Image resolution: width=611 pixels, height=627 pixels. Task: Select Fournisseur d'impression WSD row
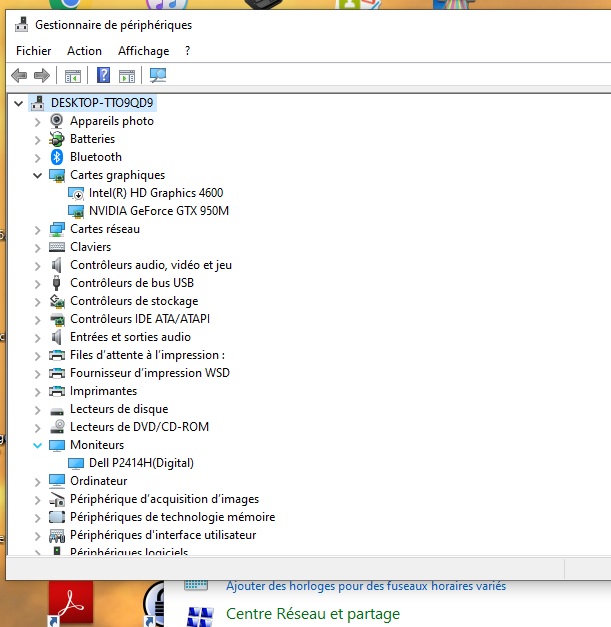click(150, 373)
